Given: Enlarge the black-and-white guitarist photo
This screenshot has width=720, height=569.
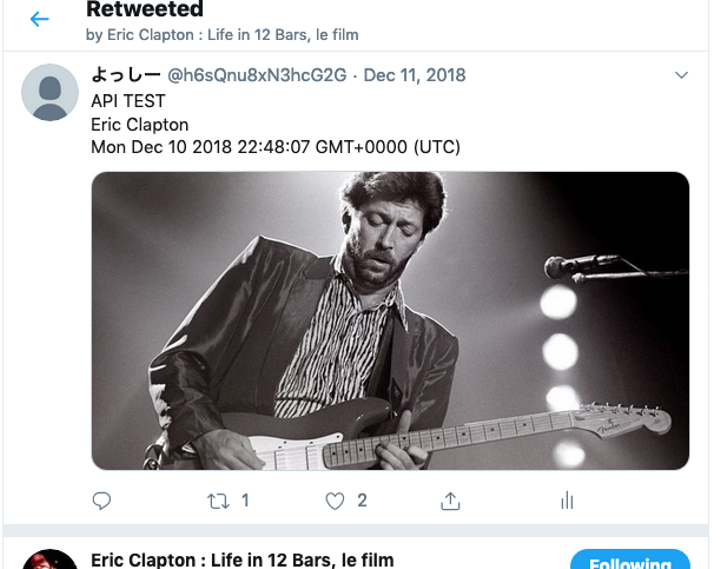Looking at the screenshot, I should 390,320.
